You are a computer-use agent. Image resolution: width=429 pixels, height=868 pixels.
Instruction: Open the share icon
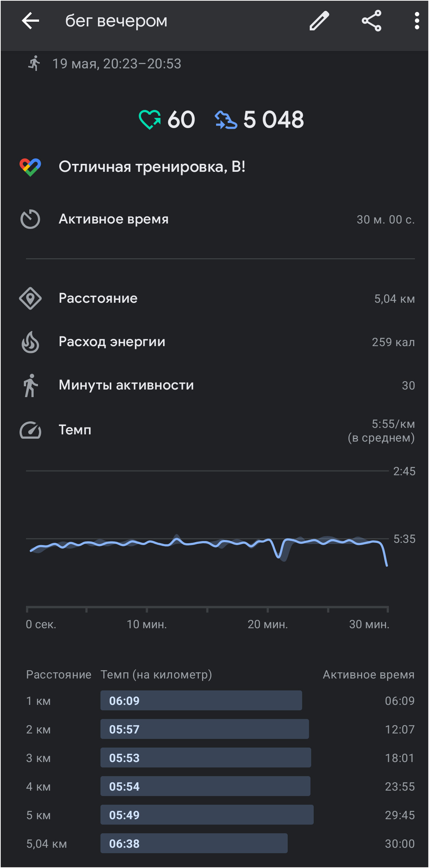click(372, 21)
